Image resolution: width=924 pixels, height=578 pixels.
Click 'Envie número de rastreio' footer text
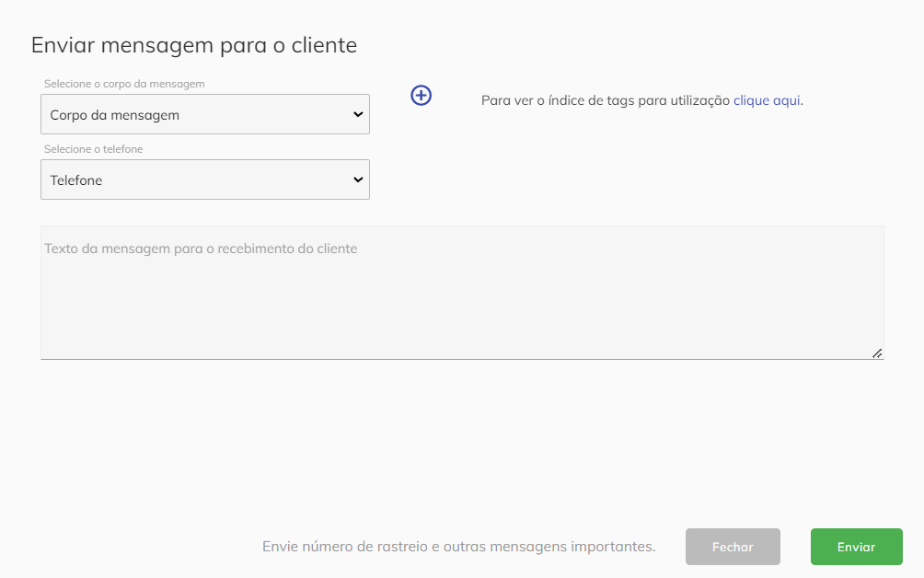459,547
